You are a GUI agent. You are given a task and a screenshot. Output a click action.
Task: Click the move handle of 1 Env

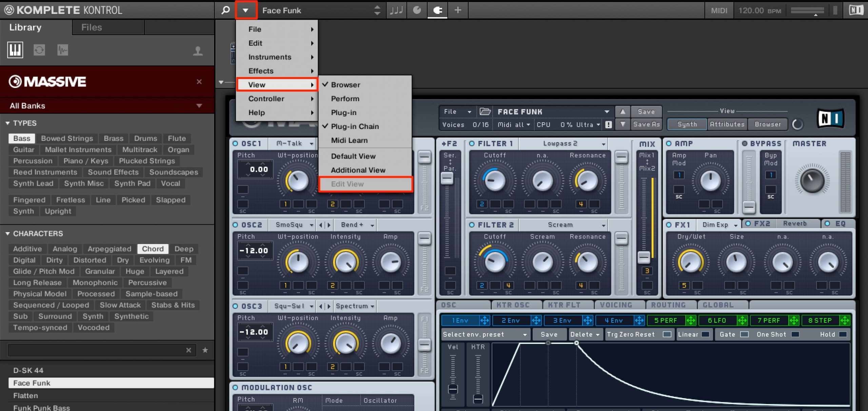[x=485, y=320]
